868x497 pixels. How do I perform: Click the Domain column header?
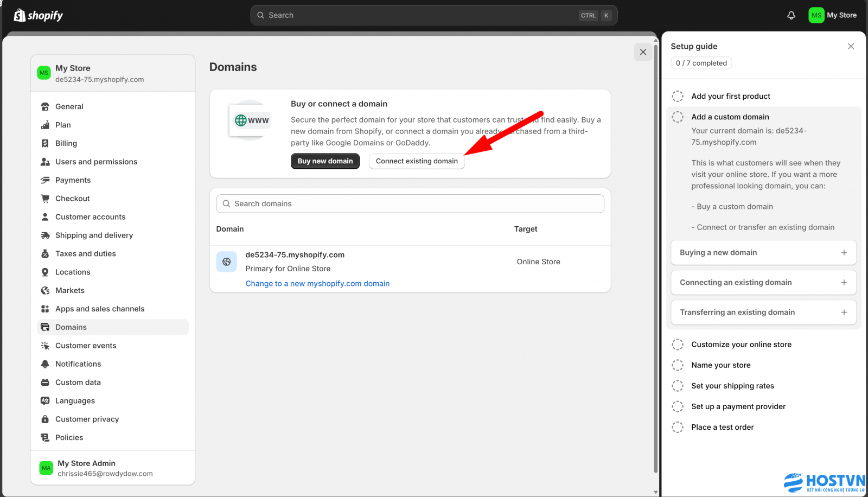coord(230,229)
